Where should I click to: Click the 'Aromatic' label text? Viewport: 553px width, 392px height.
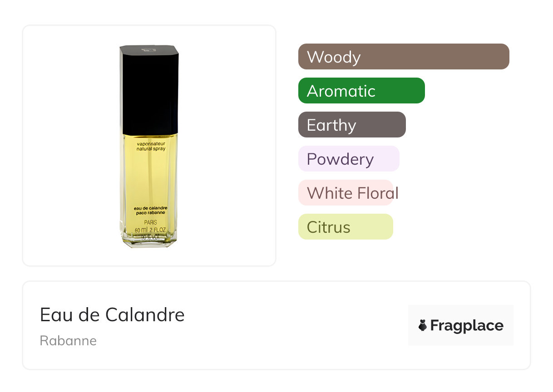click(341, 91)
